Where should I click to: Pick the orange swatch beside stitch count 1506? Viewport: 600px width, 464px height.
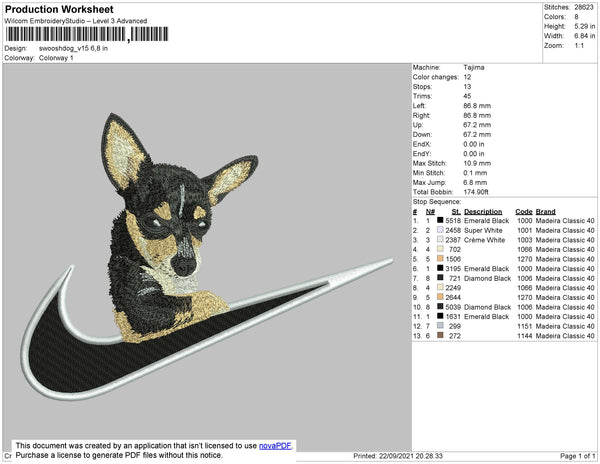440,259
